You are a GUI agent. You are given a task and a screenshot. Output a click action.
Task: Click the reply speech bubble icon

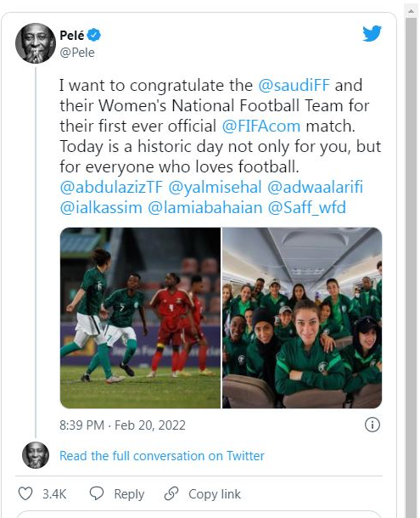click(x=97, y=493)
